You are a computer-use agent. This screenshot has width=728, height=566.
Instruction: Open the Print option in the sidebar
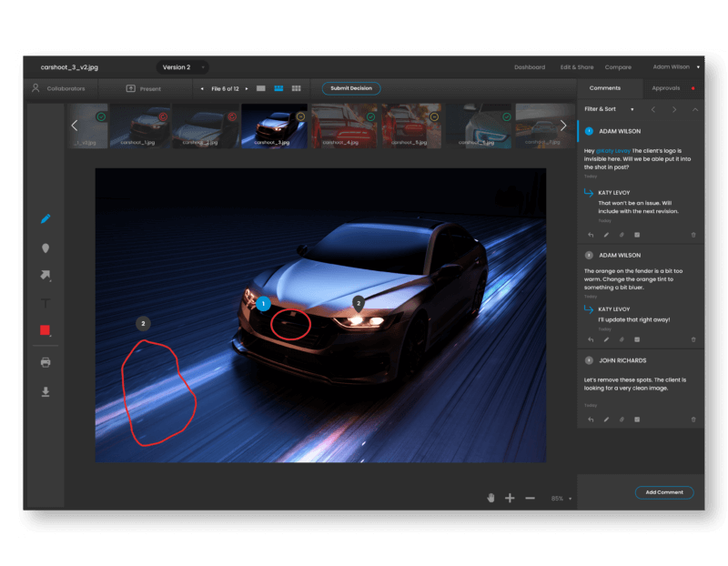point(44,361)
